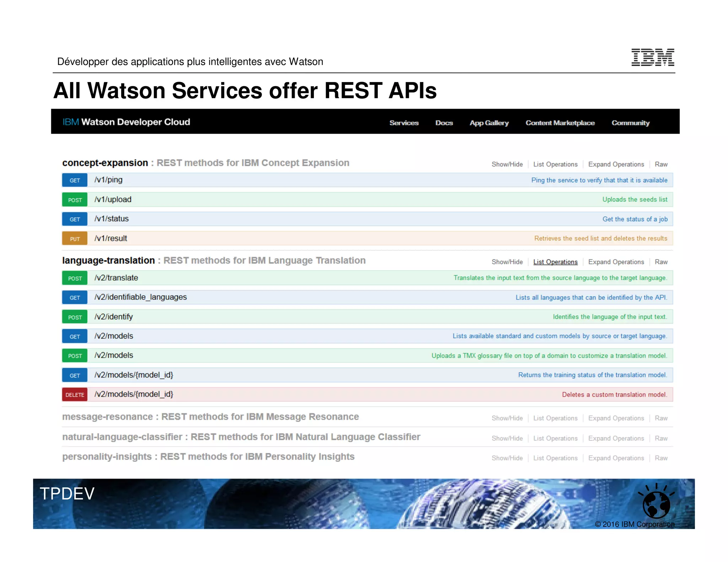The width and height of the screenshot is (728, 562).
Task: Click 'Ping the service to verify' description
Action: 599,180
